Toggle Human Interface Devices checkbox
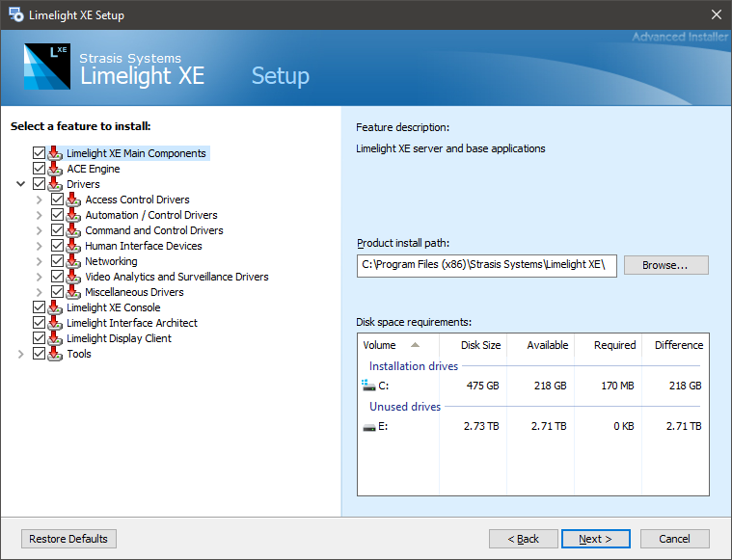 click(x=57, y=246)
